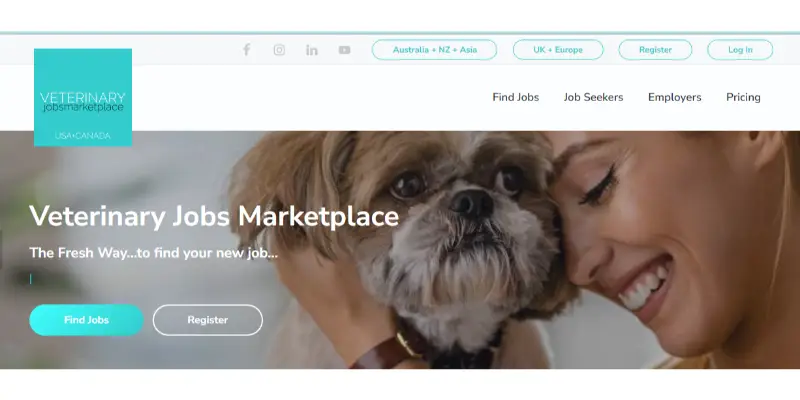Open Find Jobs in navigation menu

click(x=515, y=97)
